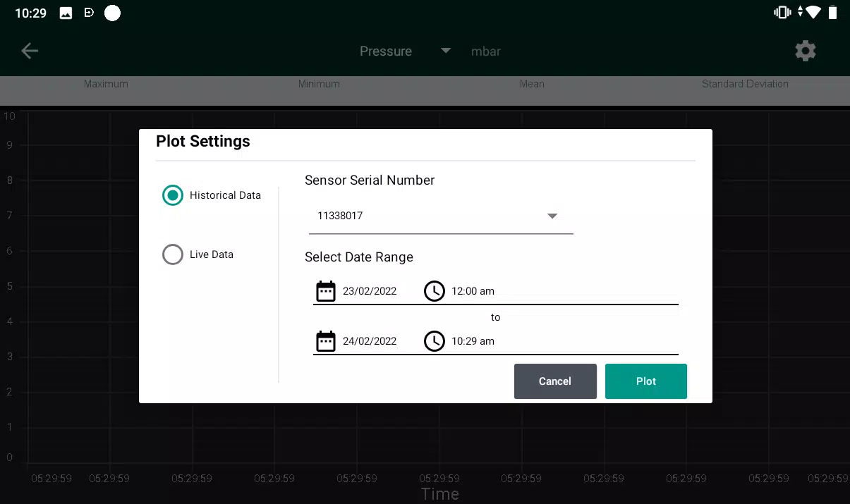Open the settings gear icon

(805, 51)
